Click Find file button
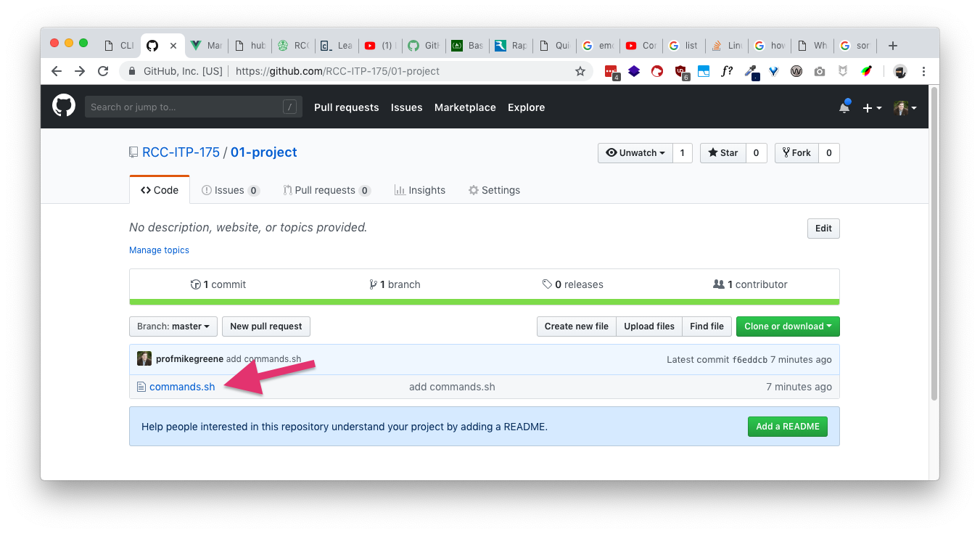This screenshot has width=980, height=534. coord(707,326)
